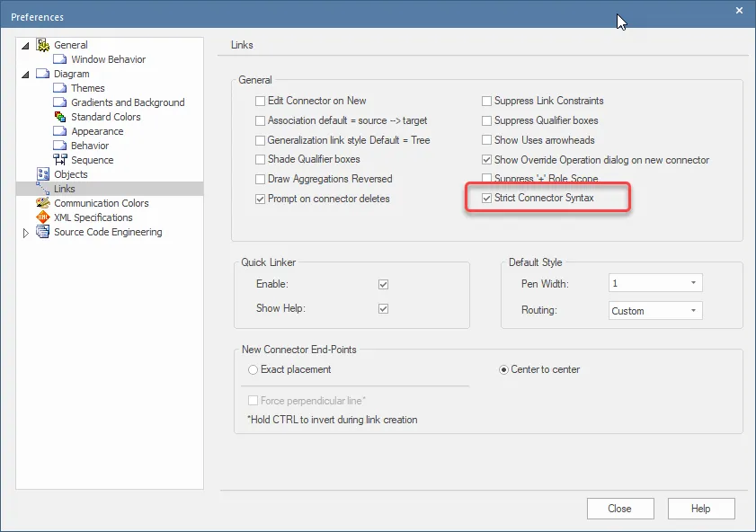This screenshot has height=532, width=756.
Task: Click the Window Behavior page icon
Action: pyautogui.click(x=60, y=59)
